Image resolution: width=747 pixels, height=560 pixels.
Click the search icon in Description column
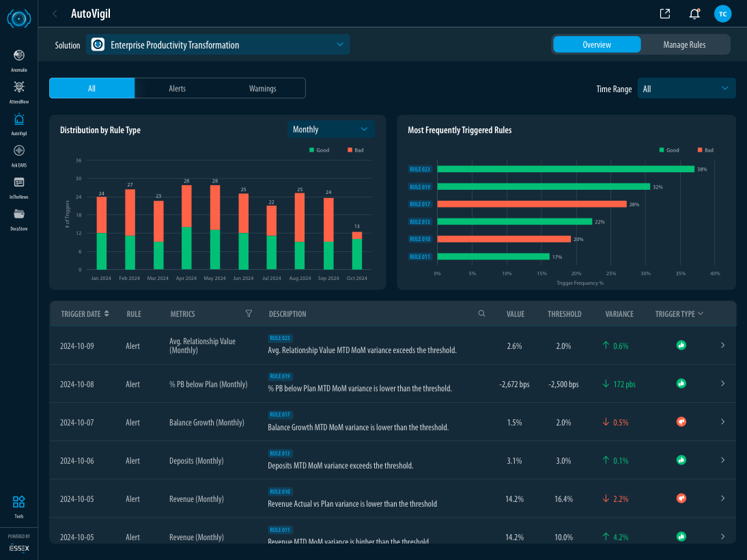pyautogui.click(x=481, y=313)
